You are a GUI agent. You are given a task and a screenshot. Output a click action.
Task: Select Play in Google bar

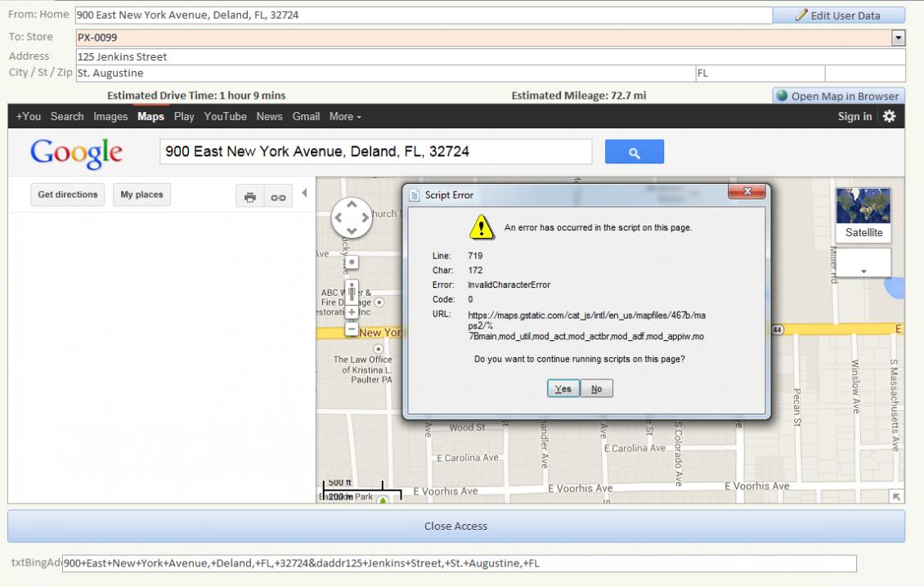[x=184, y=116]
